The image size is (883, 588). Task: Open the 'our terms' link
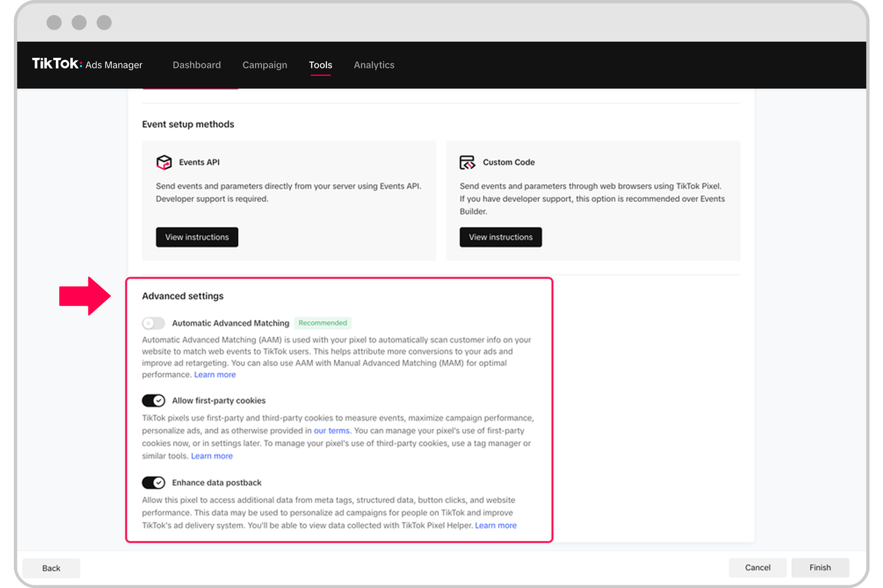coord(332,431)
